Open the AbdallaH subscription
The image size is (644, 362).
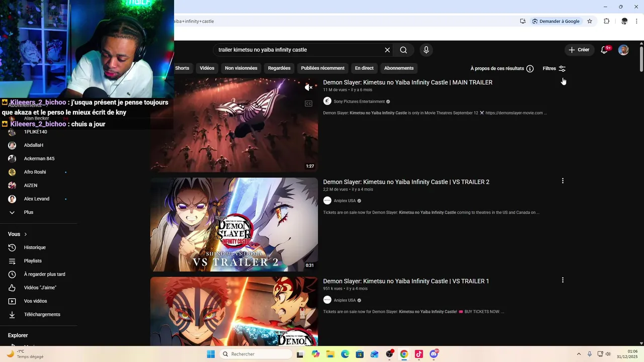pos(38,145)
